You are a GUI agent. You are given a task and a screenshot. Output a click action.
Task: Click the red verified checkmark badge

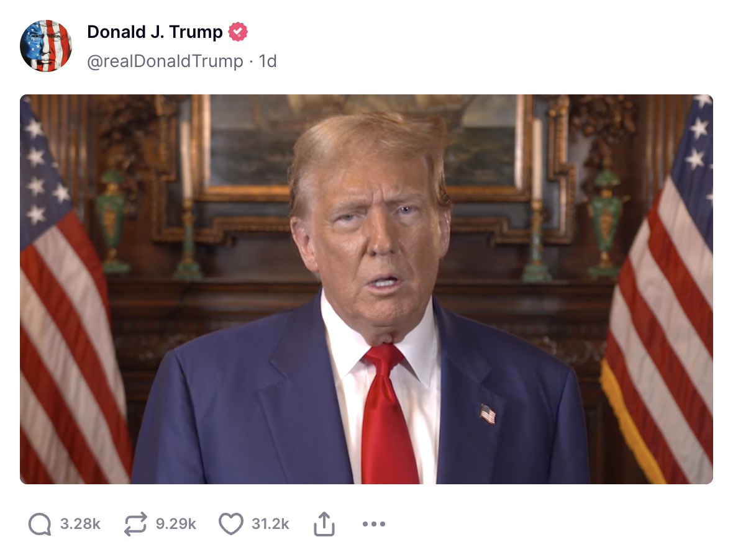tap(238, 32)
